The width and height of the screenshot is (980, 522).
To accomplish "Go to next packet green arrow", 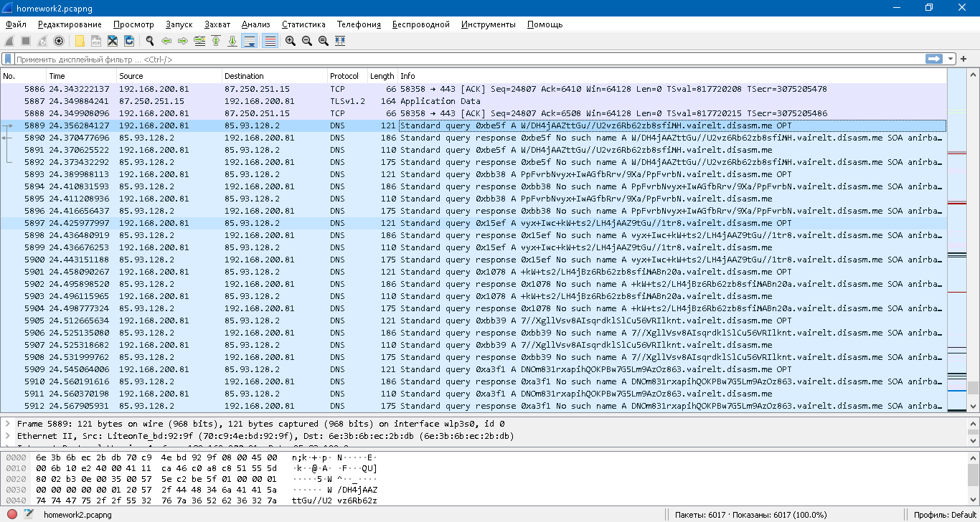I will 183,41.
